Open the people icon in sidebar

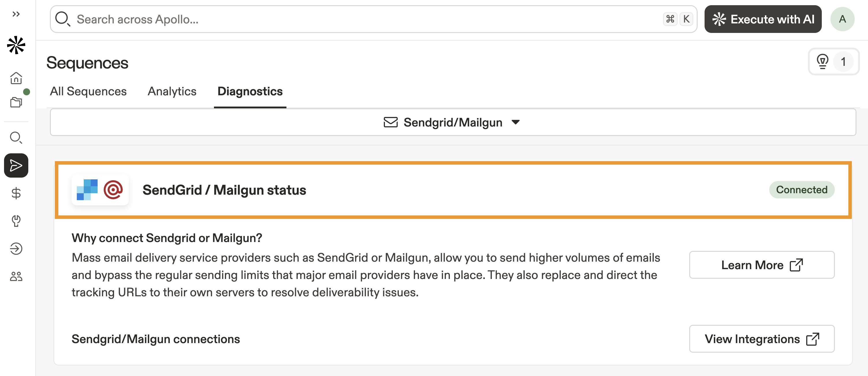tap(16, 276)
